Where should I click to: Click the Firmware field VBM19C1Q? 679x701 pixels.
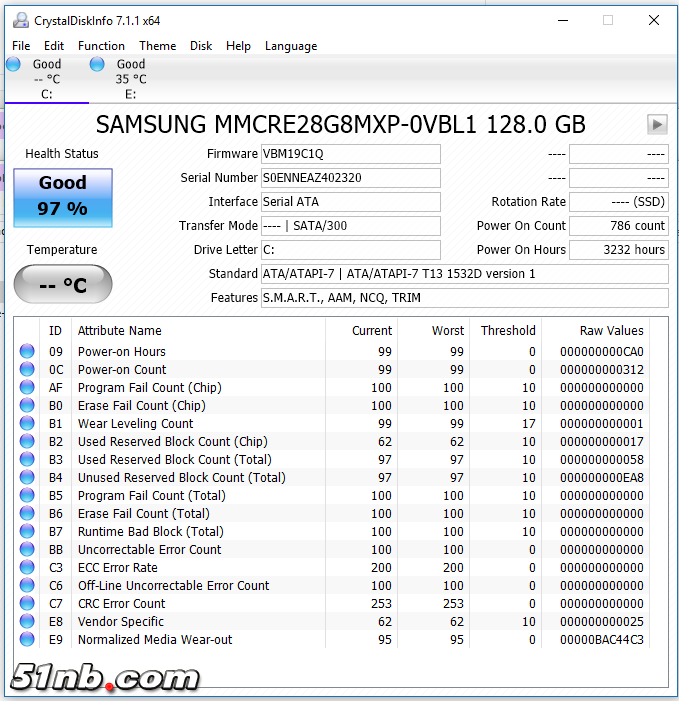click(x=350, y=154)
